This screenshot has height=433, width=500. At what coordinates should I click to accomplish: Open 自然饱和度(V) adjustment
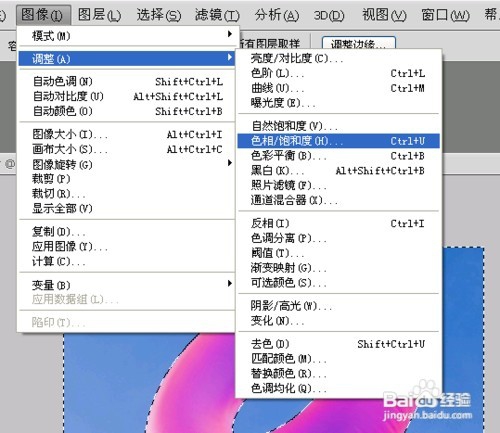coord(339,126)
